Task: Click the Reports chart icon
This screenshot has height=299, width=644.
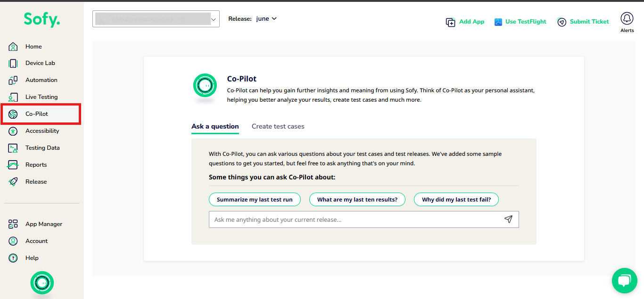Action: [13, 165]
